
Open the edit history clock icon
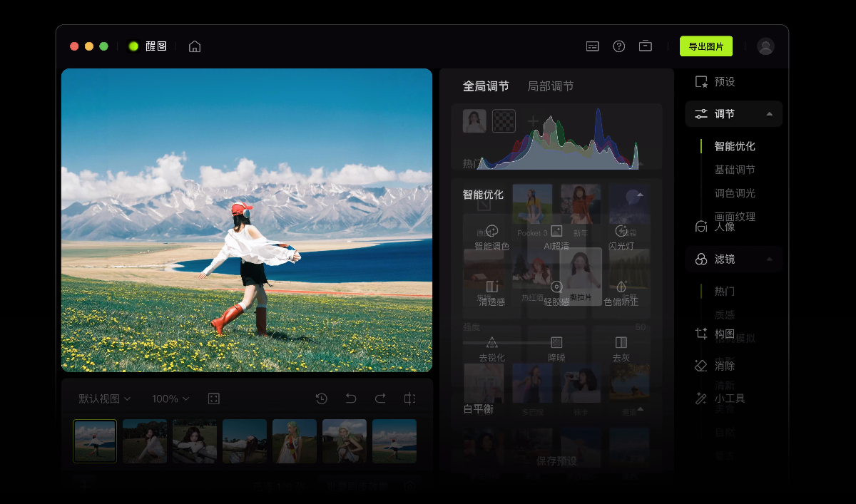coord(322,398)
